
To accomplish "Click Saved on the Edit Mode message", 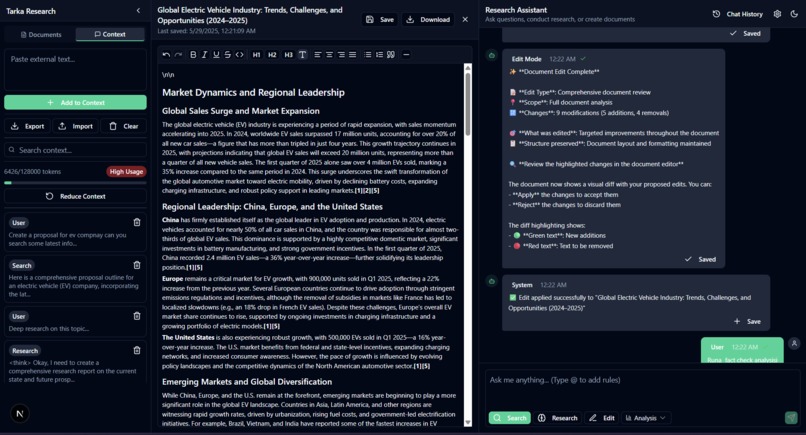I will pos(700,259).
